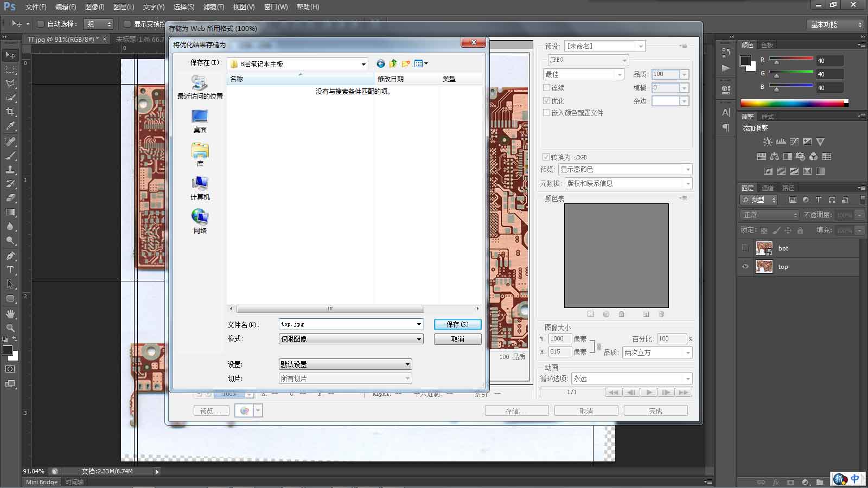Open the save-in folder dropdown
The width and height of the screenshot is (868, 488).
[363, 64]
